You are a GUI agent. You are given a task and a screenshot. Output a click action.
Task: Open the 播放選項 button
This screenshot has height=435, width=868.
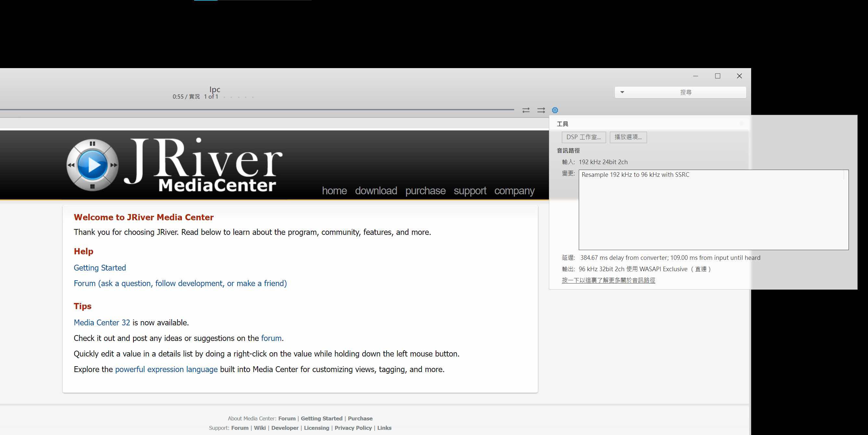tap(628, 137)
